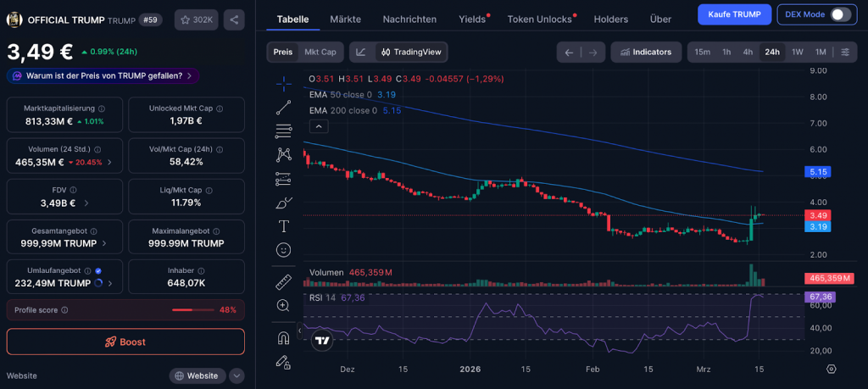This screenshot has width=868, height=389.
Task: Select the 1W timeframe interval
Action: (x=797, y=52)
